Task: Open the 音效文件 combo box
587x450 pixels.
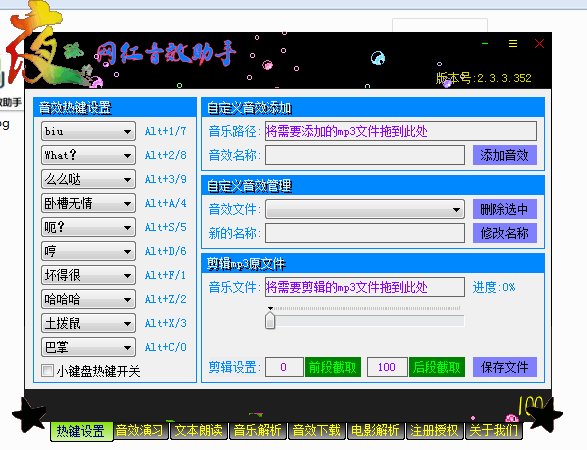Action: (365, 209)
